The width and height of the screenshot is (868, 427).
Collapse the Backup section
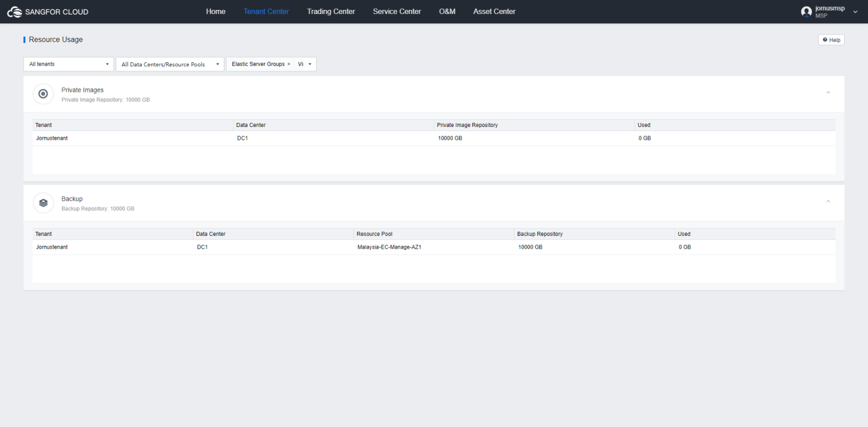(x=828, y=202)
